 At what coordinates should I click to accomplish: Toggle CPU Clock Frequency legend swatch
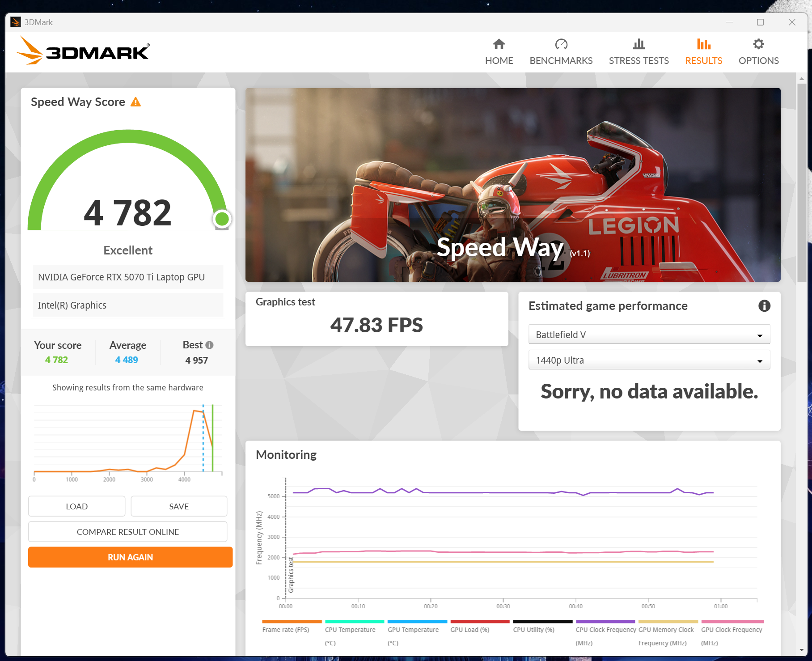pyautogui.click(x=605, y=621)
